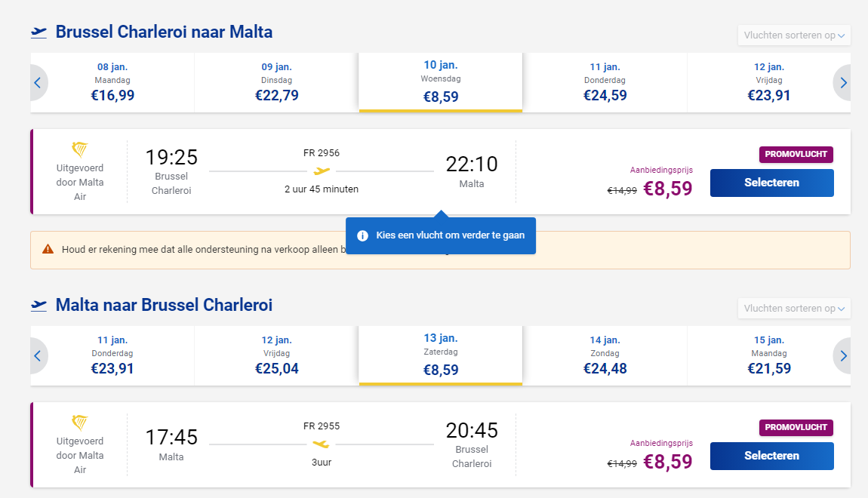Pick outbound date 09 jan. Dinsdag
This screenshot has height=498, width=868.
276,82
